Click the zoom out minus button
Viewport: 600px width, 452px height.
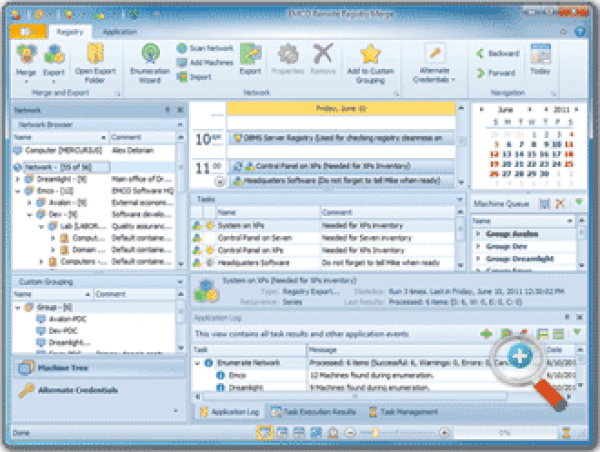coord(350,433)
